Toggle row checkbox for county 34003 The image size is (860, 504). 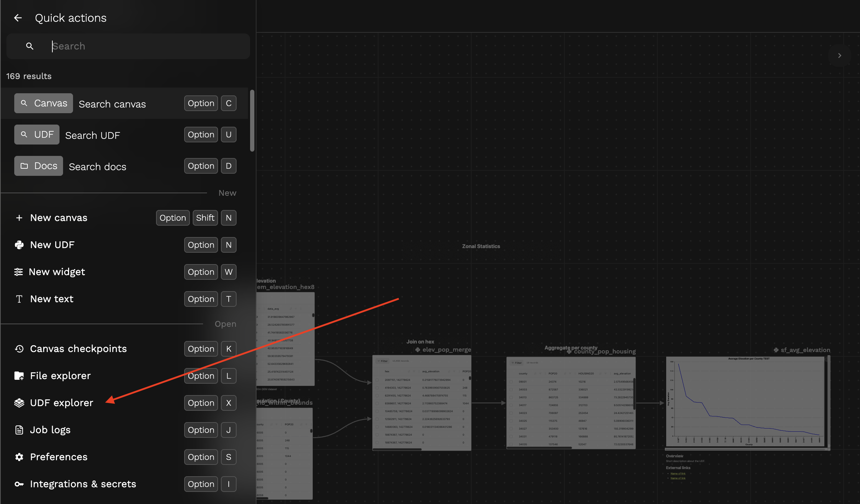511,389
